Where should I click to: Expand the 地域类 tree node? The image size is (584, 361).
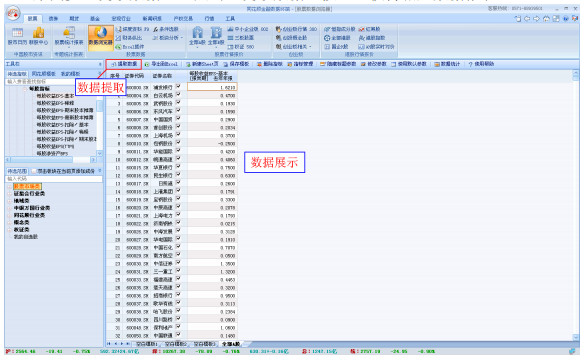(x=9, y=201)
